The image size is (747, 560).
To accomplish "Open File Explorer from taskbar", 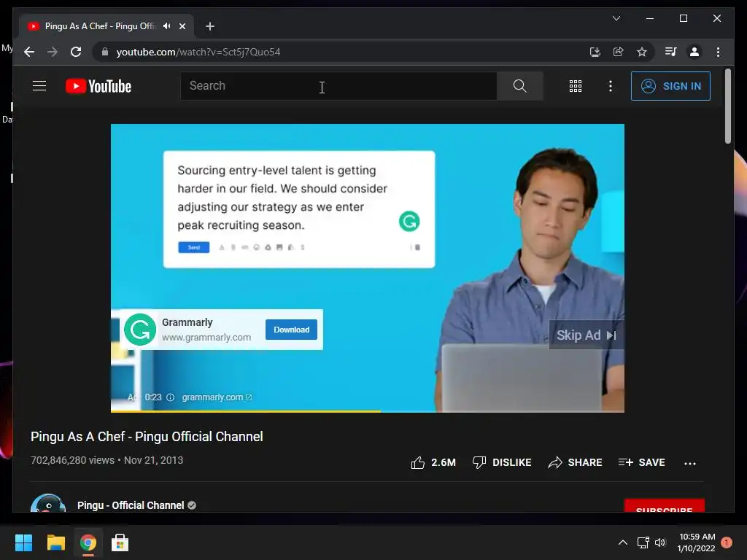I will [x=55, y=542].
